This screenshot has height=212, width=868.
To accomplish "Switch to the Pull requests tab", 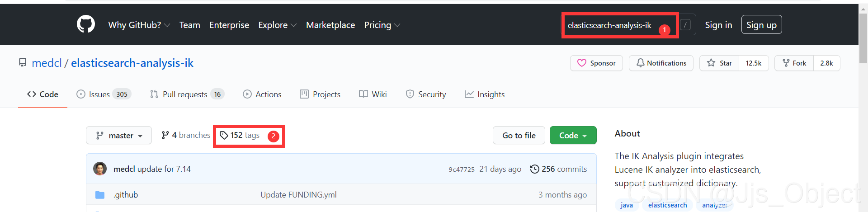I will (187, 94).
